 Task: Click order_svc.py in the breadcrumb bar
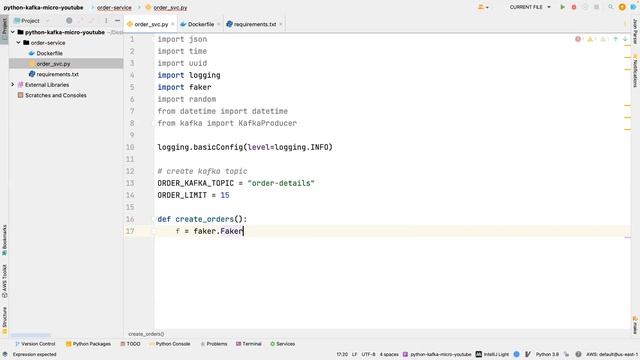170,7
